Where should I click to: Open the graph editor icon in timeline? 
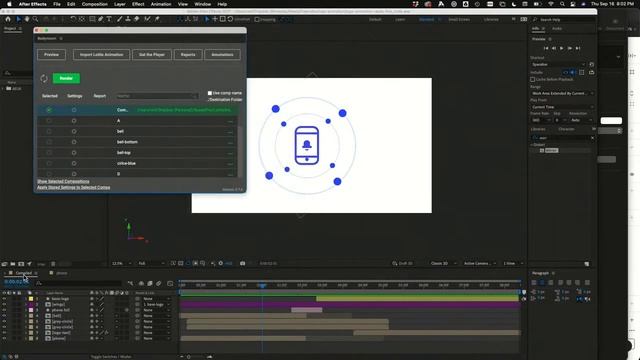[170, 283]
